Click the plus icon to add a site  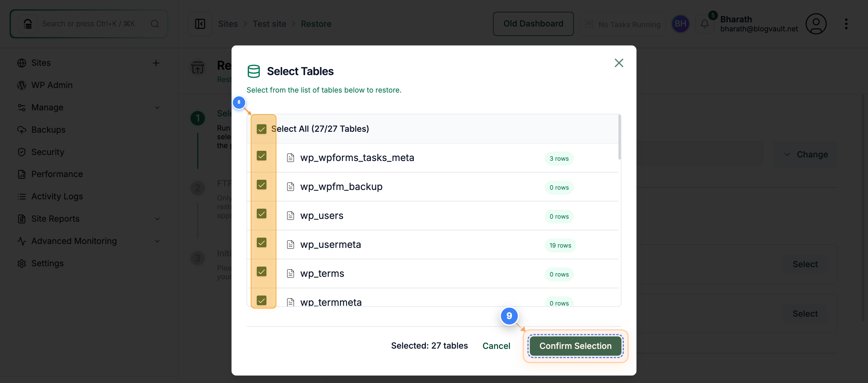click(156, 63)
